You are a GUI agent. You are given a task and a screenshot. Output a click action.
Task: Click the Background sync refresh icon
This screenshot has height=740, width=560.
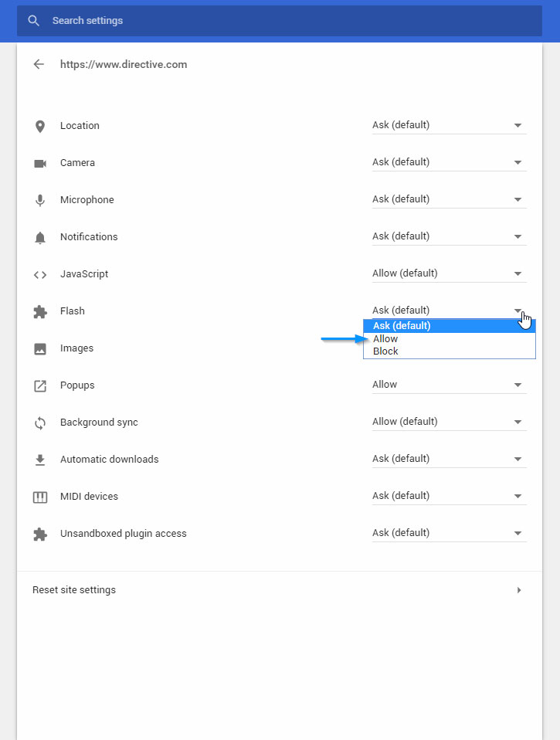tap(39, 422)
